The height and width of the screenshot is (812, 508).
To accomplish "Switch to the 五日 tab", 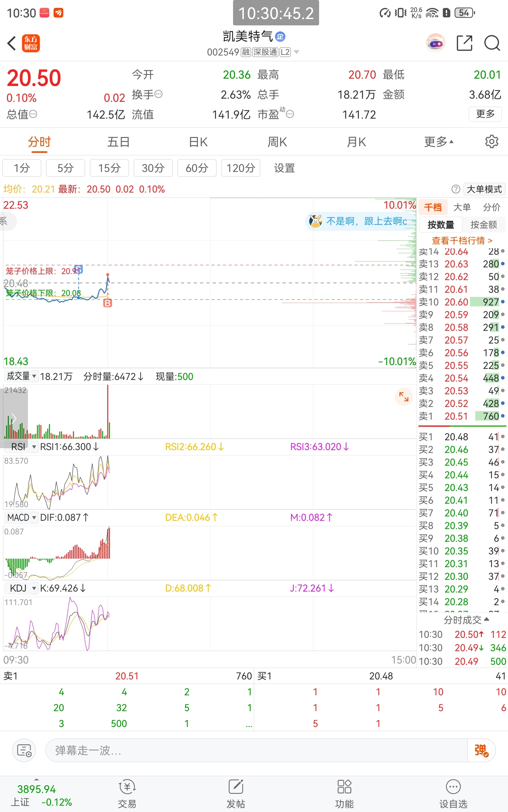I will click(x=118, y=141).
